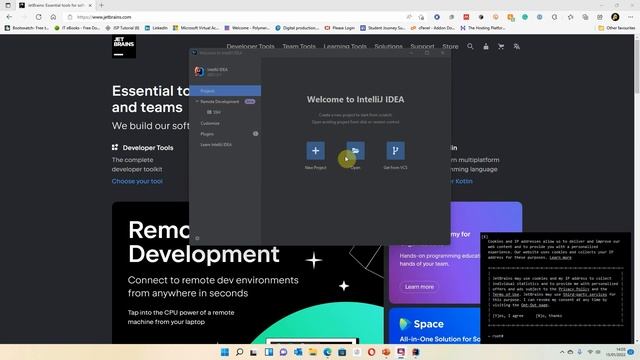Open the Windows Start menu

pos(225,352)
